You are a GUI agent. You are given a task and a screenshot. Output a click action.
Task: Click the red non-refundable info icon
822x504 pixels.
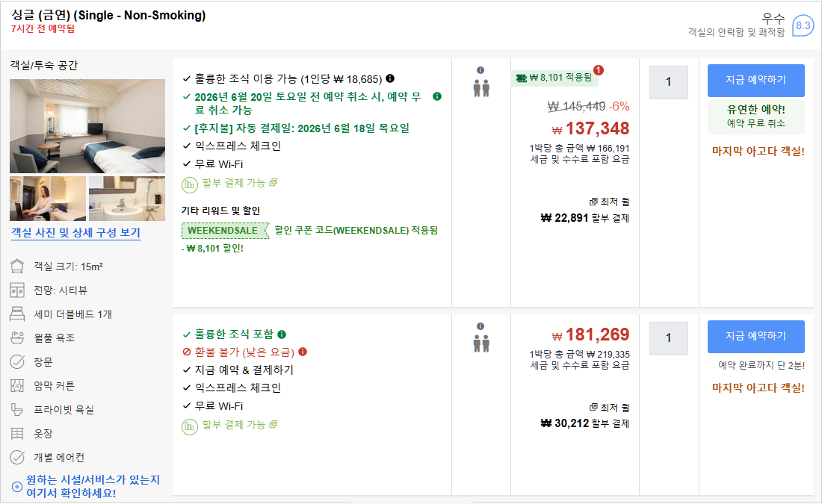(303, 352)
